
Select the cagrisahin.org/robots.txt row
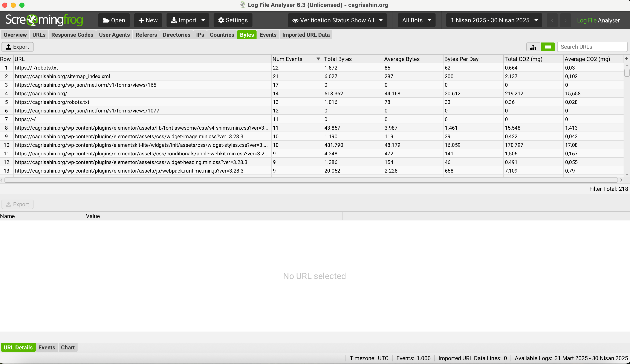point(312,102)
